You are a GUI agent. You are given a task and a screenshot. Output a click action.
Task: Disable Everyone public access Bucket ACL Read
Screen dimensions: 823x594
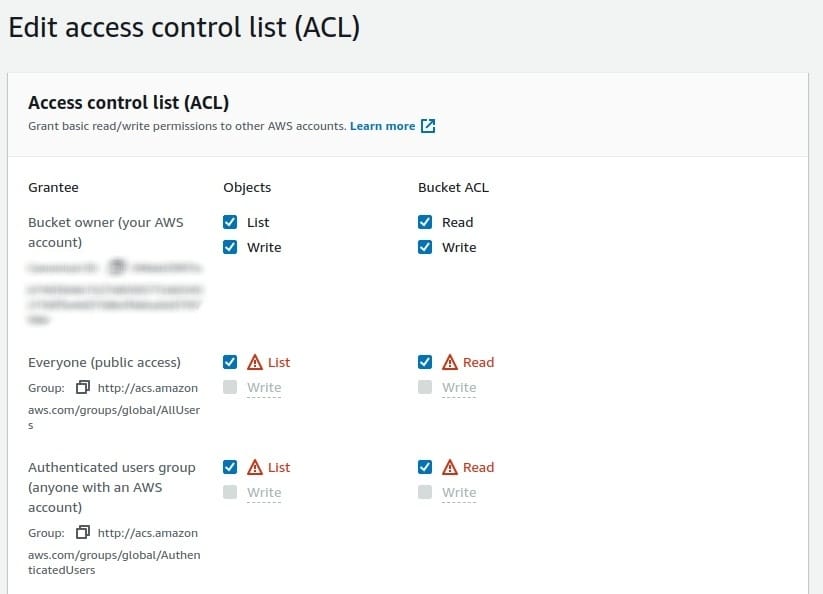coord(426,362)
